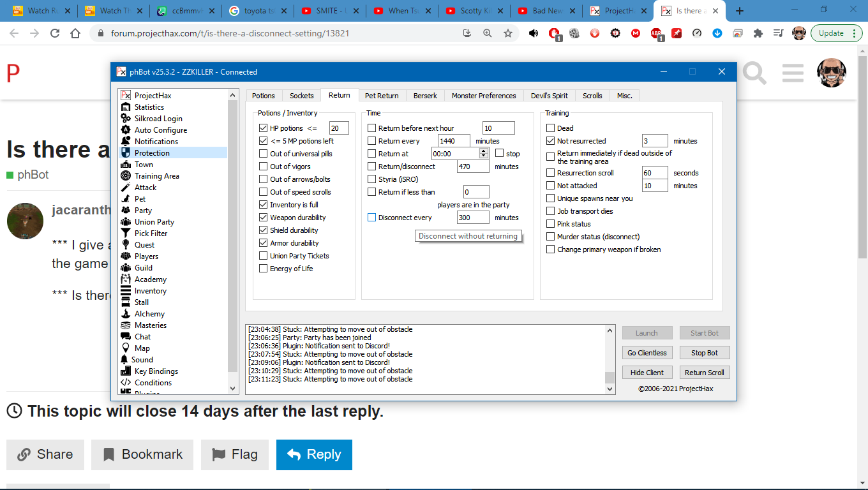Click the HP potions threshold input field

tap(338, 128)
